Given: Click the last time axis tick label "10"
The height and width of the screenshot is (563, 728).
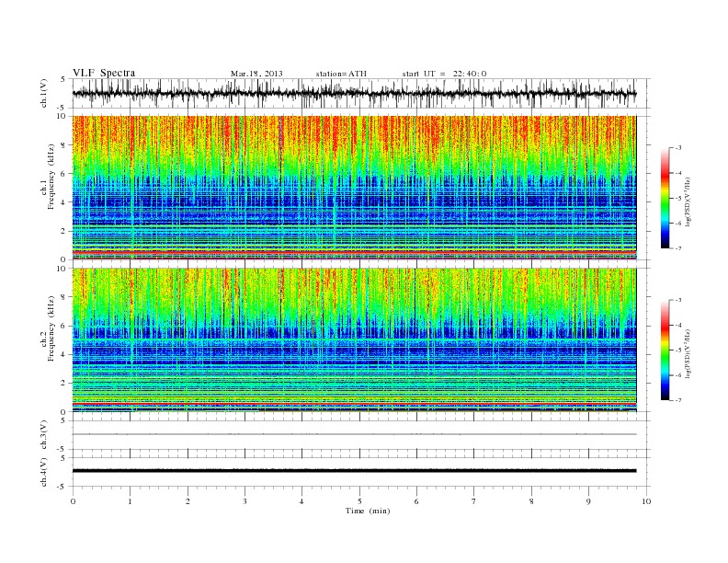Looking at the screenshot, I should click(646, 501).
